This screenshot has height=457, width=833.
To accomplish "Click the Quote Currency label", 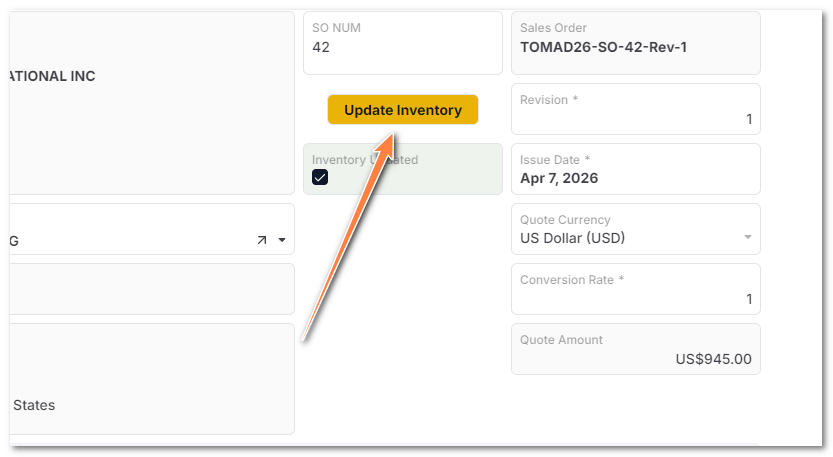I will 565,219.
